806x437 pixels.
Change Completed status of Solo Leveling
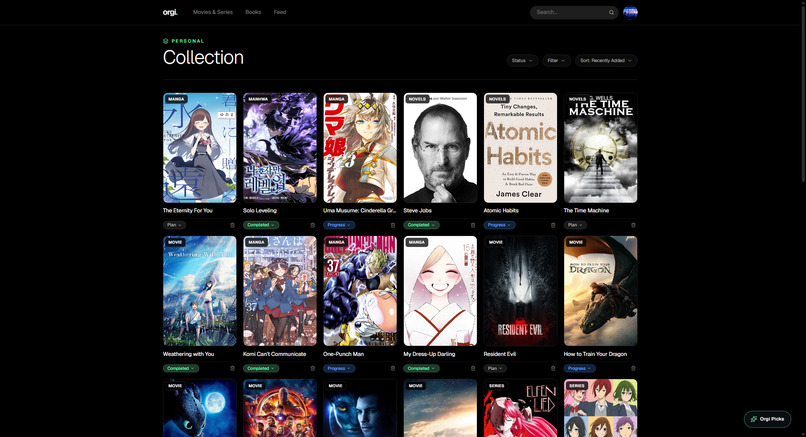261,225
